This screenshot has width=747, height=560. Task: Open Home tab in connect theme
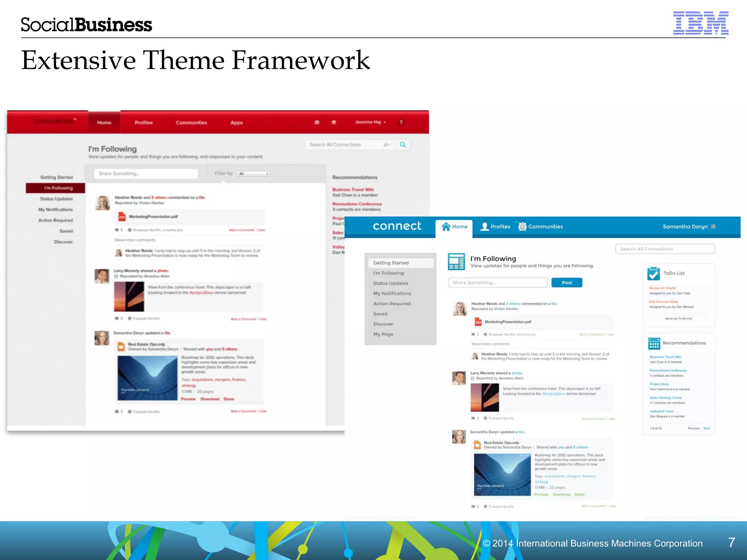point(454,227)
